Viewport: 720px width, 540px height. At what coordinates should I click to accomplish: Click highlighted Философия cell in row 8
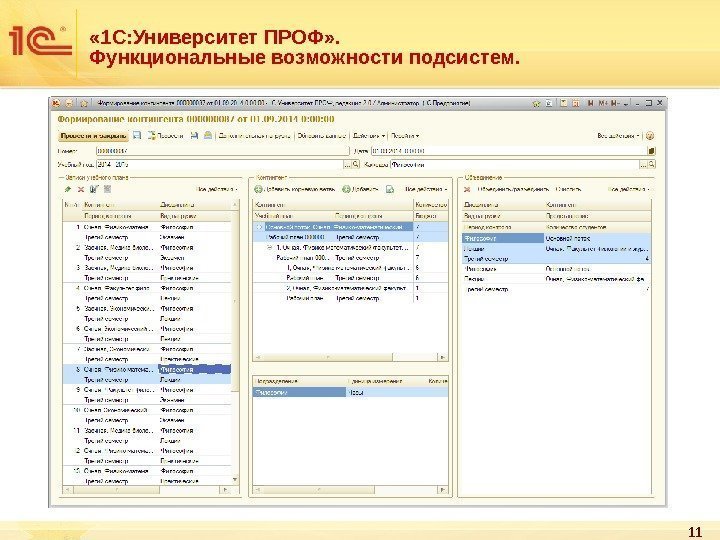[195, 369]
